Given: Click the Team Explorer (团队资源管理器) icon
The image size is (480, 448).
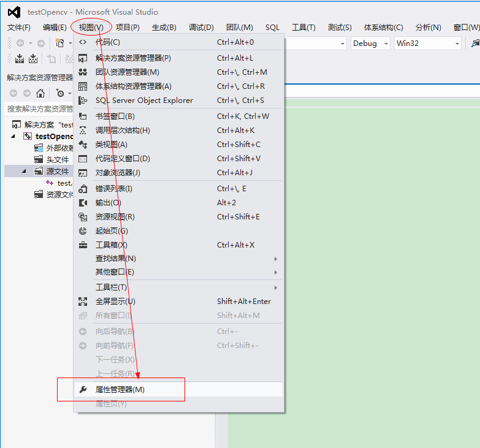Looking at the screenshot, I should point(83,72).
